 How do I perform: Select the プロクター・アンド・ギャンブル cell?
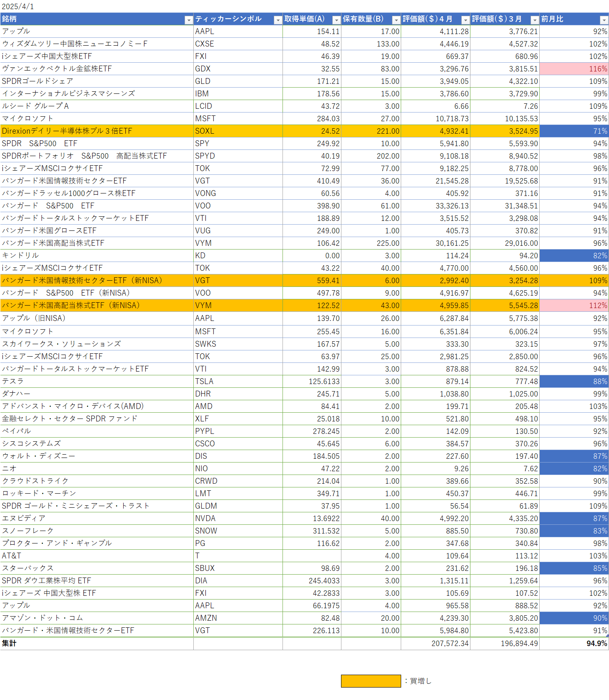tap(97, 543)
